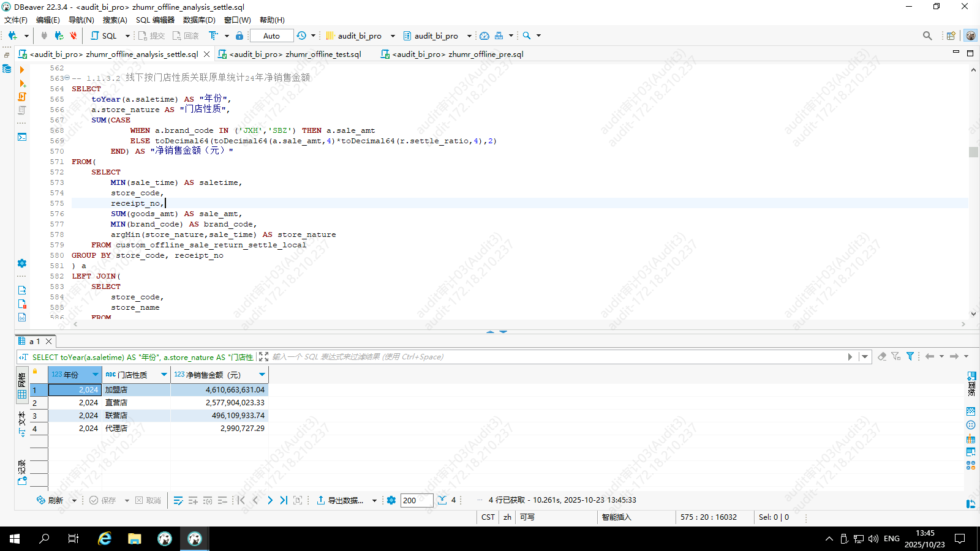The image size is (980, 551).
Task: Click the execute SQL statement arrow icon
Action: 22,70
